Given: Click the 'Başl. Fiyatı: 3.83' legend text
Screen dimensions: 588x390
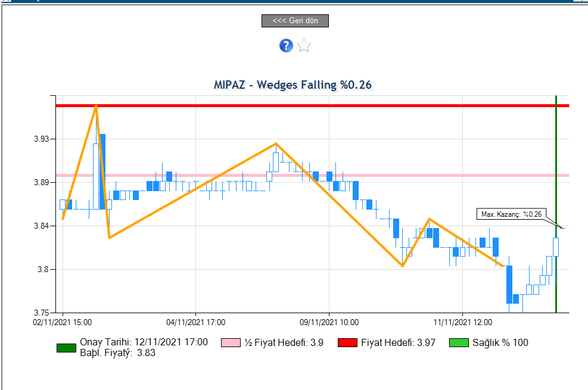Looking at the screenshot, I should (x=117, y=352).
